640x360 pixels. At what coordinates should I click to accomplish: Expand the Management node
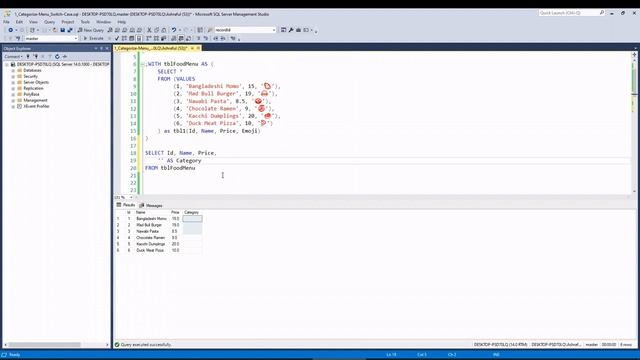[x=13, y=100]
